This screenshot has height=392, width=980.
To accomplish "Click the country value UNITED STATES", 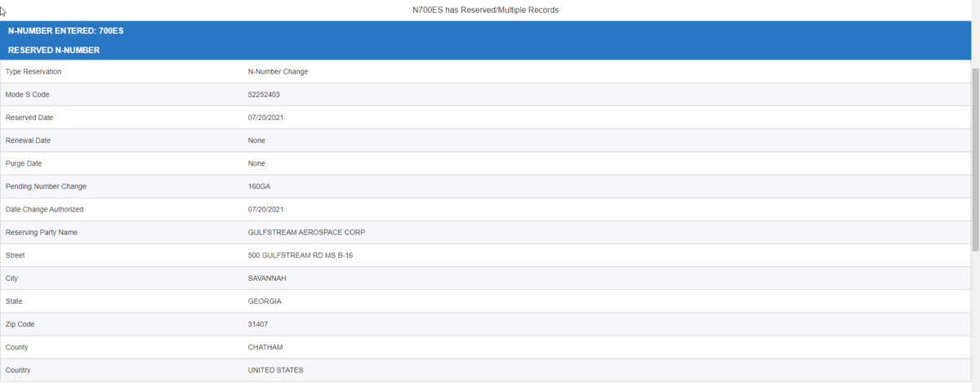I will point(275,370).
